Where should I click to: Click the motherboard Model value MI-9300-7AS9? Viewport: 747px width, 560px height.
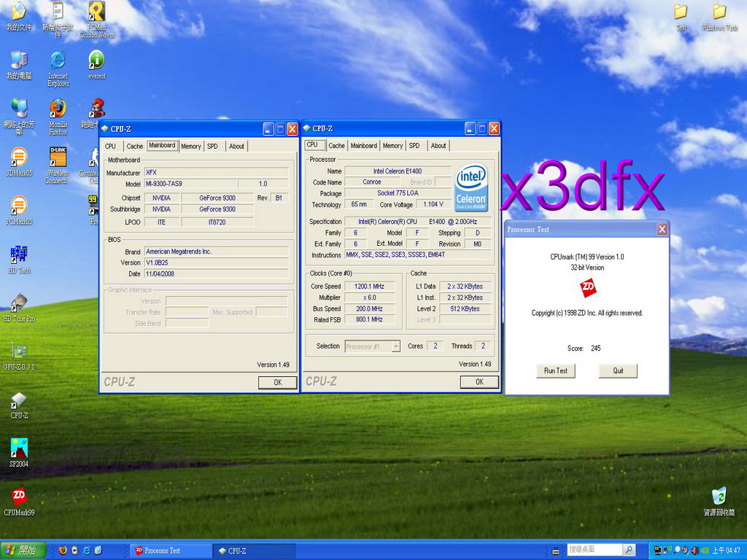click(190, 183)
